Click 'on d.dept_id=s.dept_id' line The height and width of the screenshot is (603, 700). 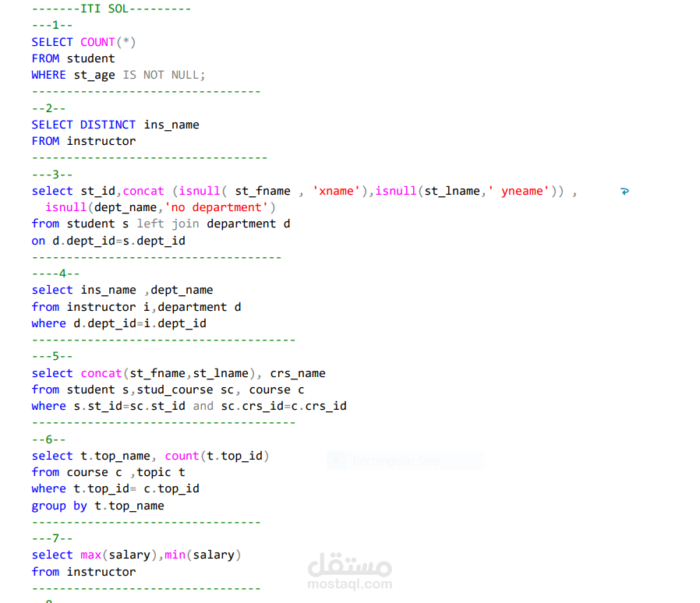coord(108,241)
